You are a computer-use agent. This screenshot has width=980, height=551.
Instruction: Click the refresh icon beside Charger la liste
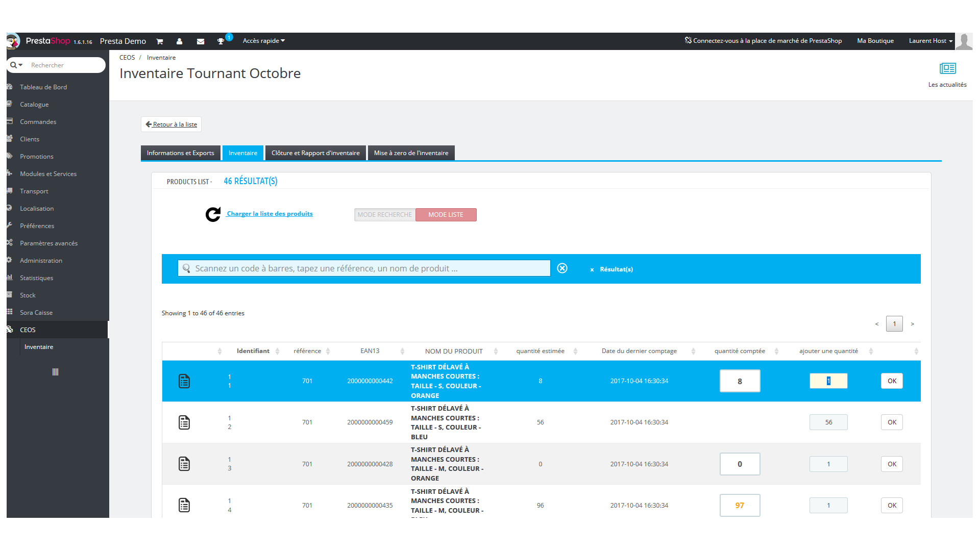[x=213, y=214]
